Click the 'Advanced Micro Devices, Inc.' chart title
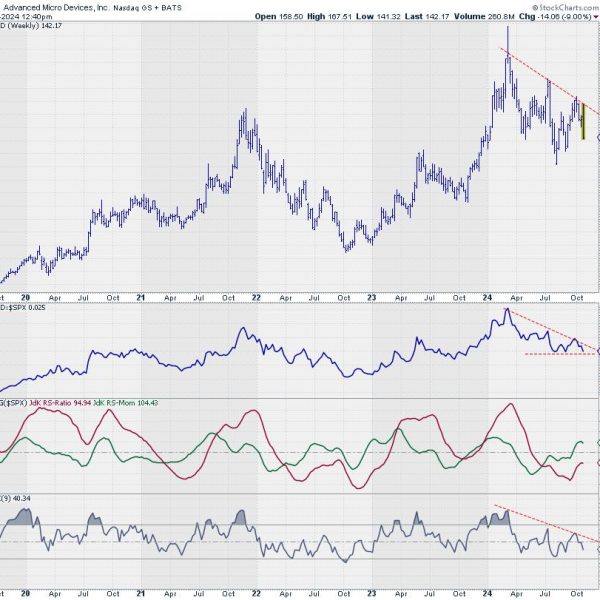This screenshot has width=600, height=600. click(x=57, y=7)
